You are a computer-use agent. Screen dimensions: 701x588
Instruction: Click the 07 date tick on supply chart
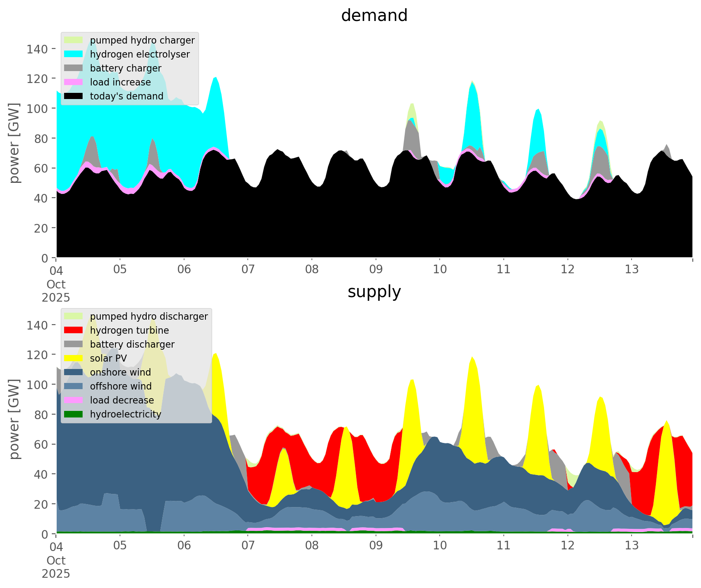(248, 546)
